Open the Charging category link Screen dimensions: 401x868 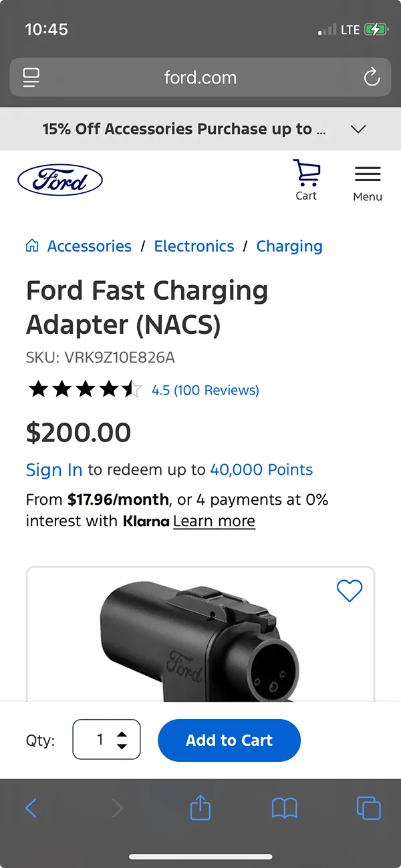tap(289, 246)
